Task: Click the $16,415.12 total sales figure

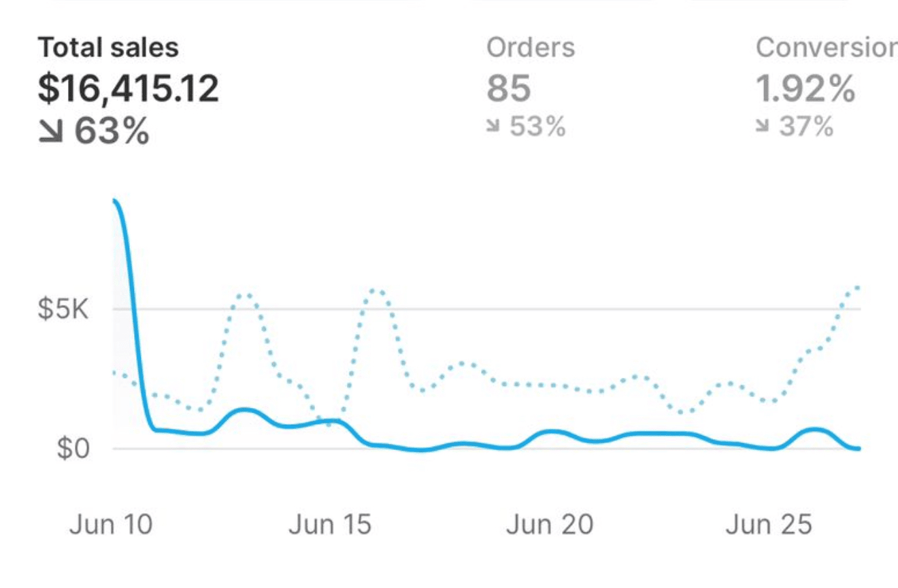Action: pyautogui.click(x=128, y=89)
